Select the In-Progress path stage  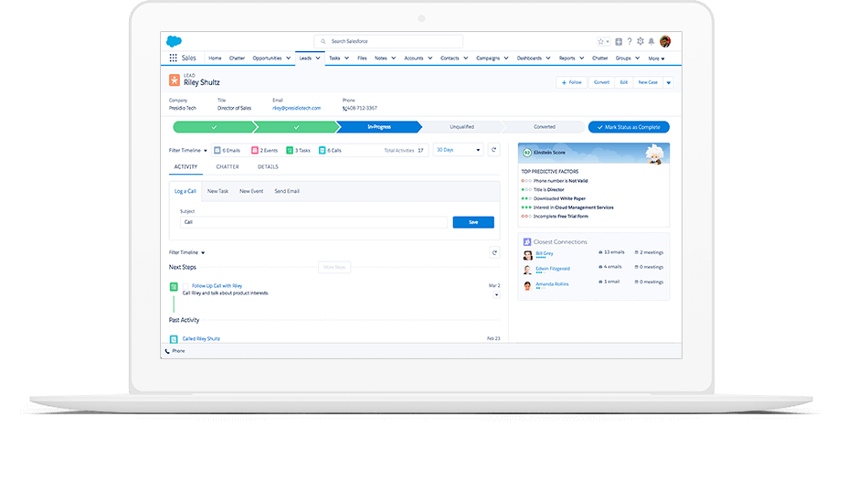pos(379,127)
